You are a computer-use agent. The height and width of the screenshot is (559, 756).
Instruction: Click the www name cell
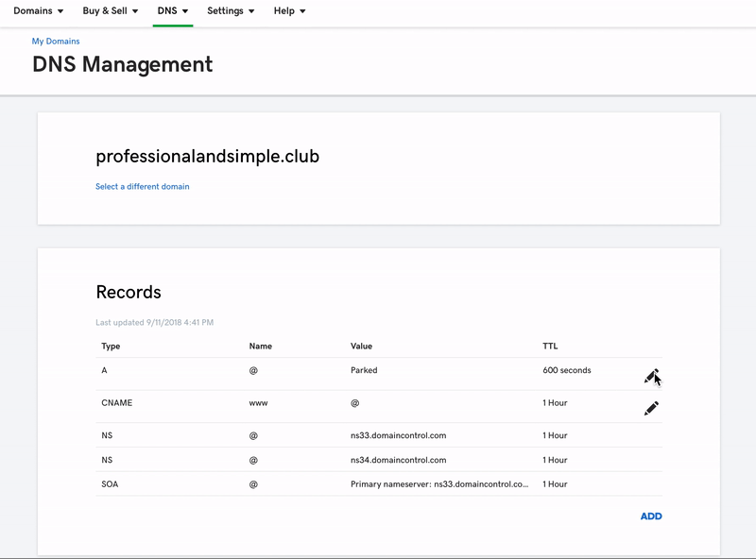[258, 403]
